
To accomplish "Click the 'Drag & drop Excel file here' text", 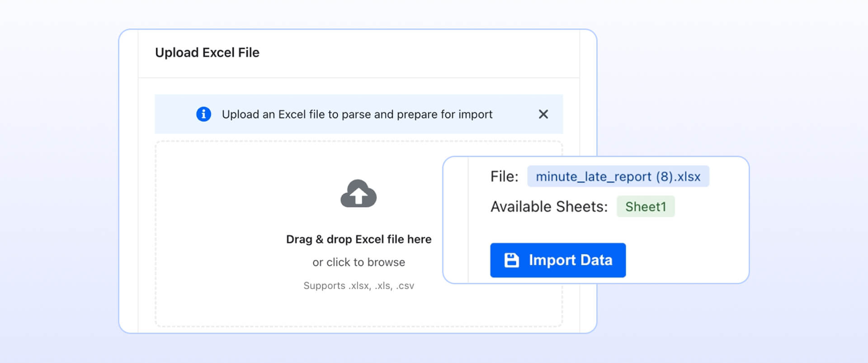I will 359,239.
